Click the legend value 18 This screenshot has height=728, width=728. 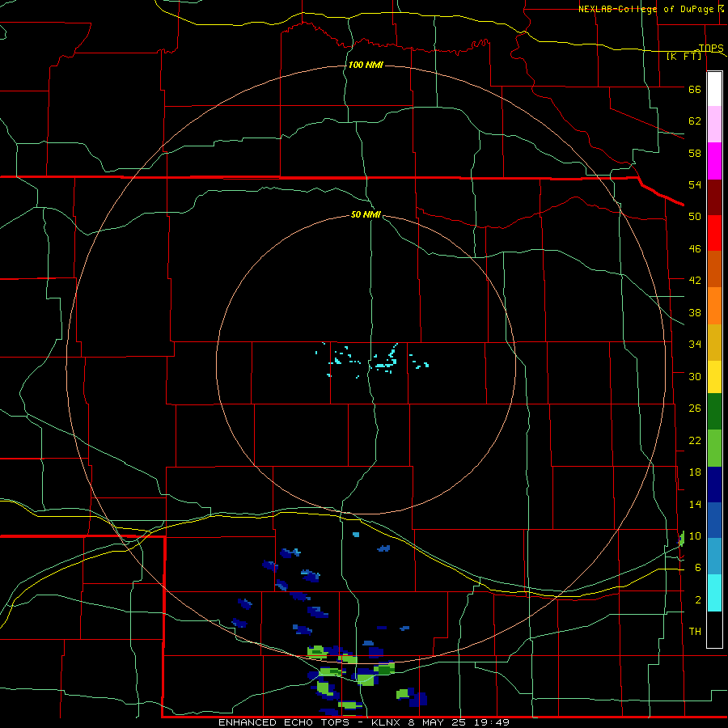pyautogui.click(x=695, y=472)
